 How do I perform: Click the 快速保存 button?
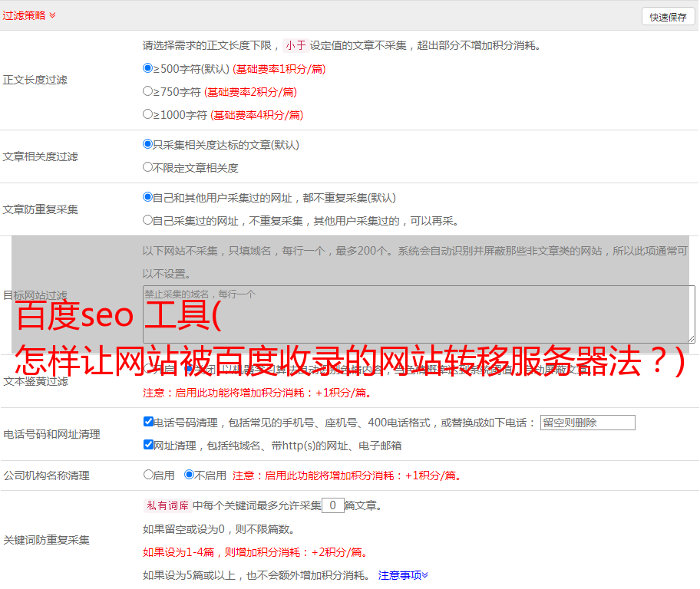[668, 17]
